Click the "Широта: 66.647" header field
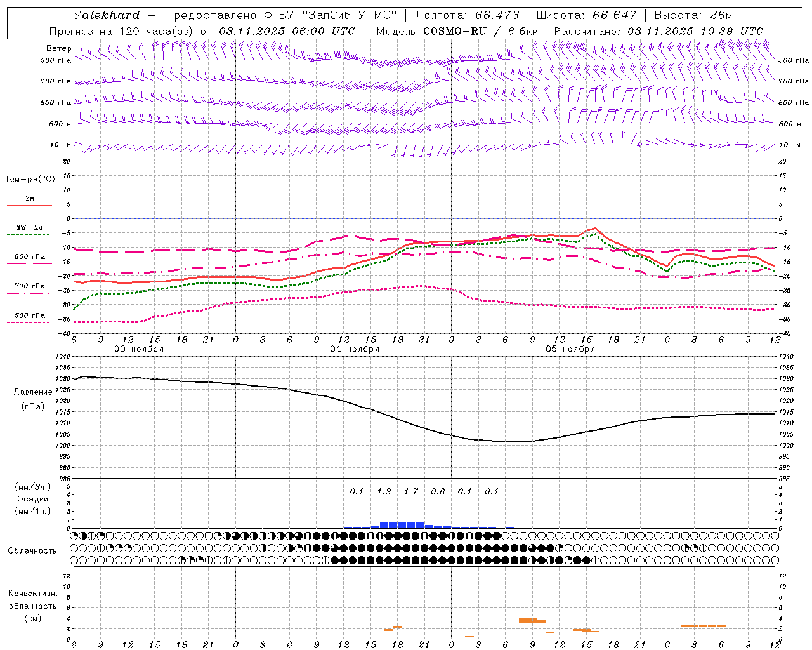 (x=586, y=15)
